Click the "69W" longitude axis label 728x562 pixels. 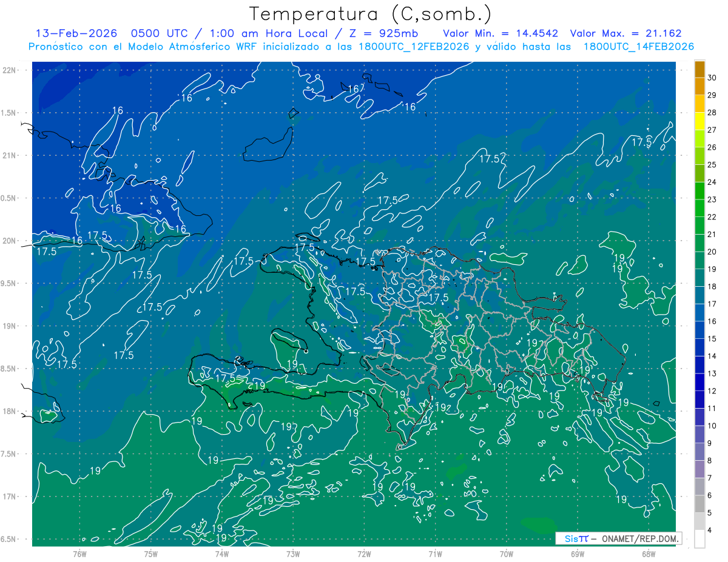(x=577, y=554)
